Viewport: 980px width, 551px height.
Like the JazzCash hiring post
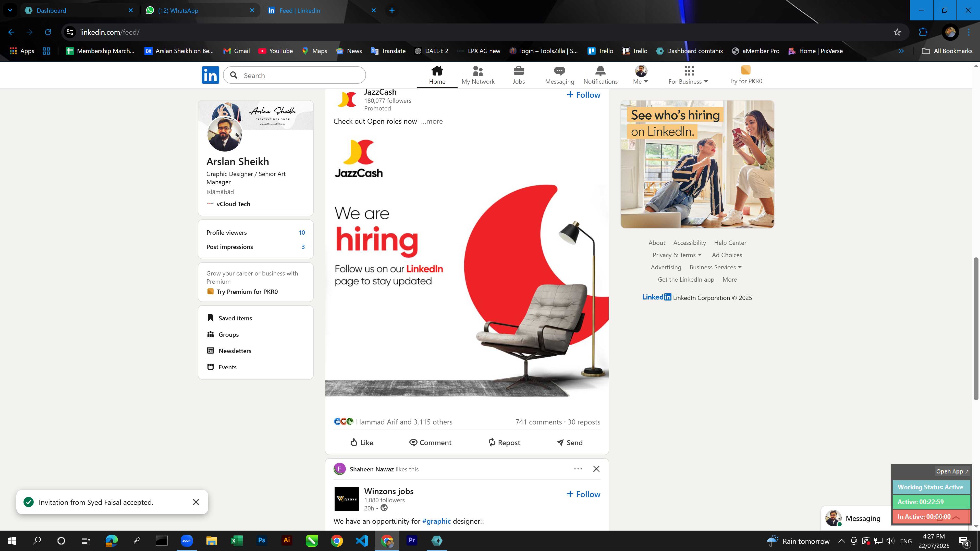tap(361, 442)
